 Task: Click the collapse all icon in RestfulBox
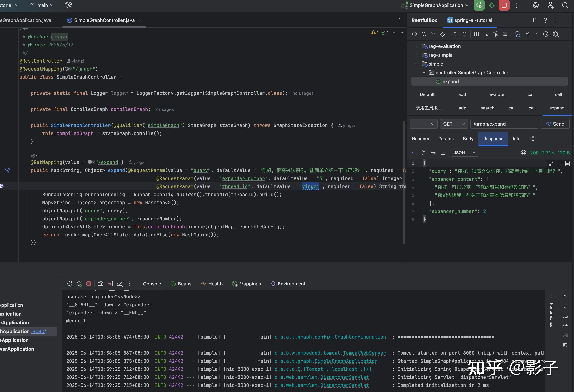(464, 34)
